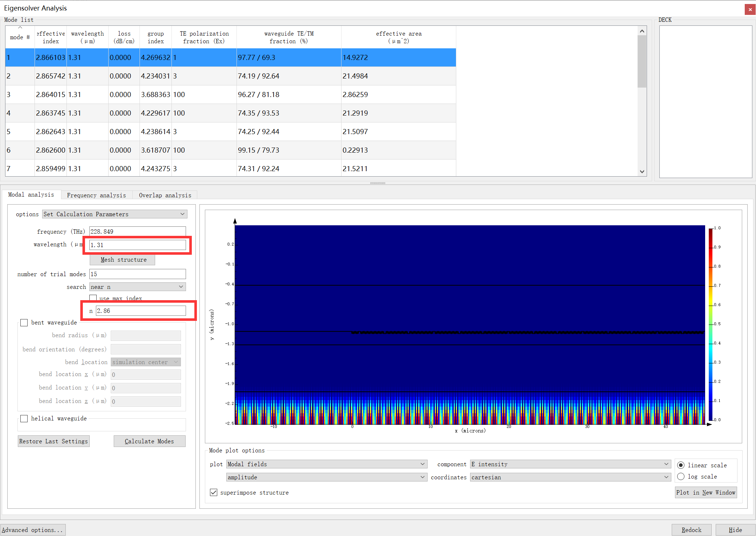This screenshot has height=536, width=756.
Task: Open the E intensity component dropdown
Action: pyautogui.click(x=570, y=464)
